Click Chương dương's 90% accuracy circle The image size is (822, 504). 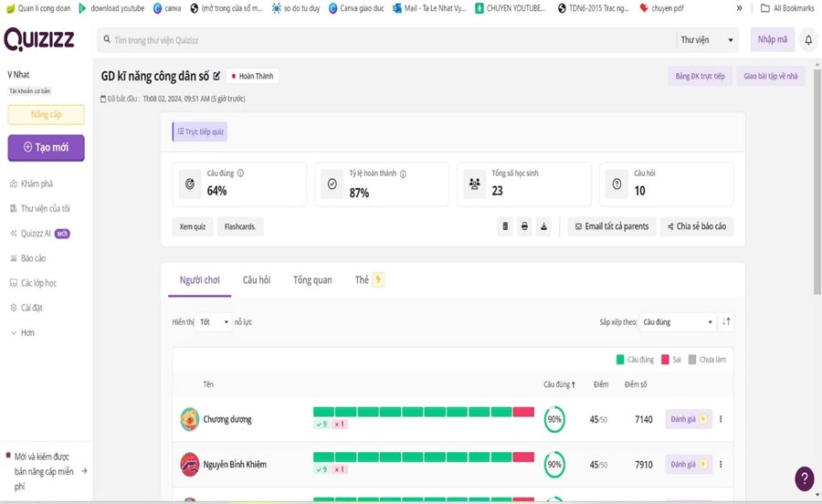coord(554,419)
